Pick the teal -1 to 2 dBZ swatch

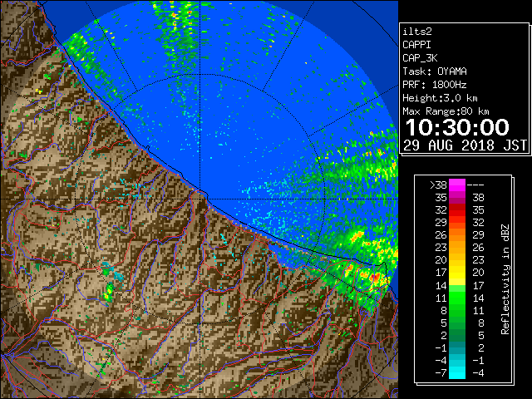(x=457, y=347)
